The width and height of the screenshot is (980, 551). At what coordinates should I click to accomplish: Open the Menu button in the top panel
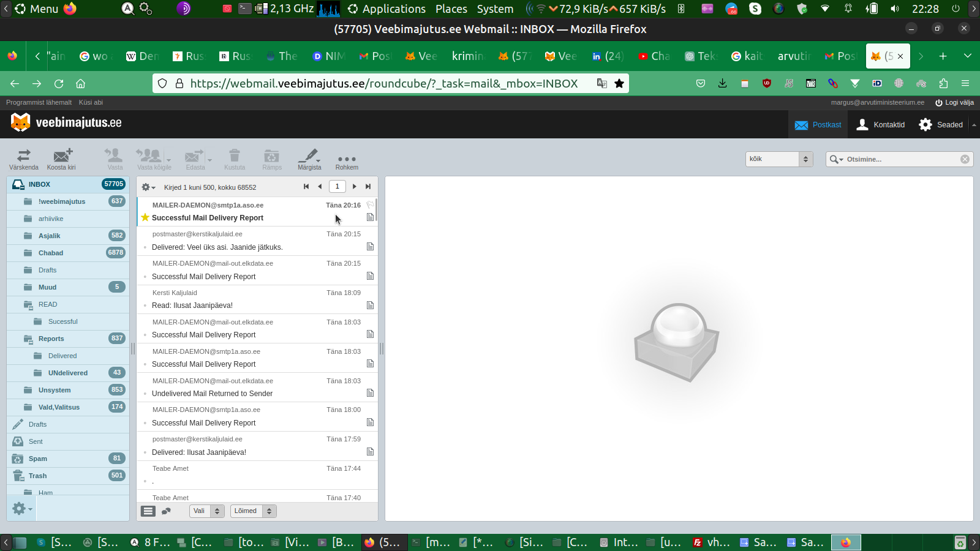coord(37,9)
